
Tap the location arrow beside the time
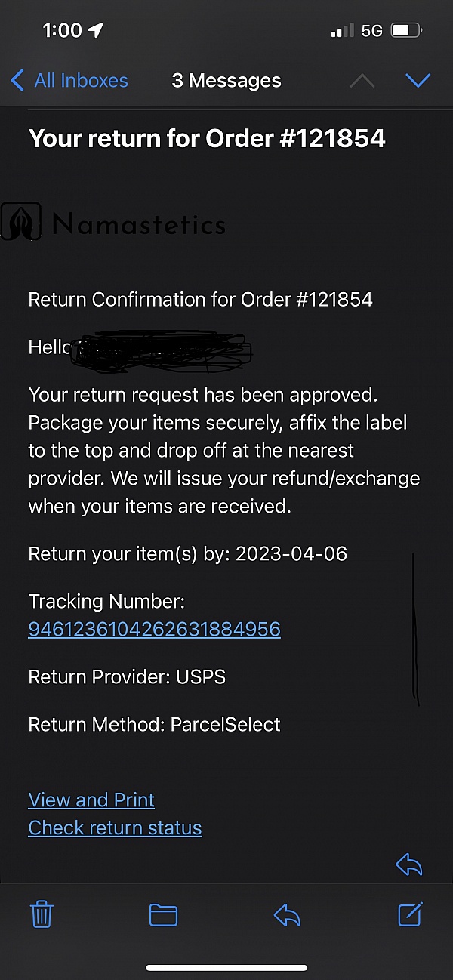click(96, 30)
